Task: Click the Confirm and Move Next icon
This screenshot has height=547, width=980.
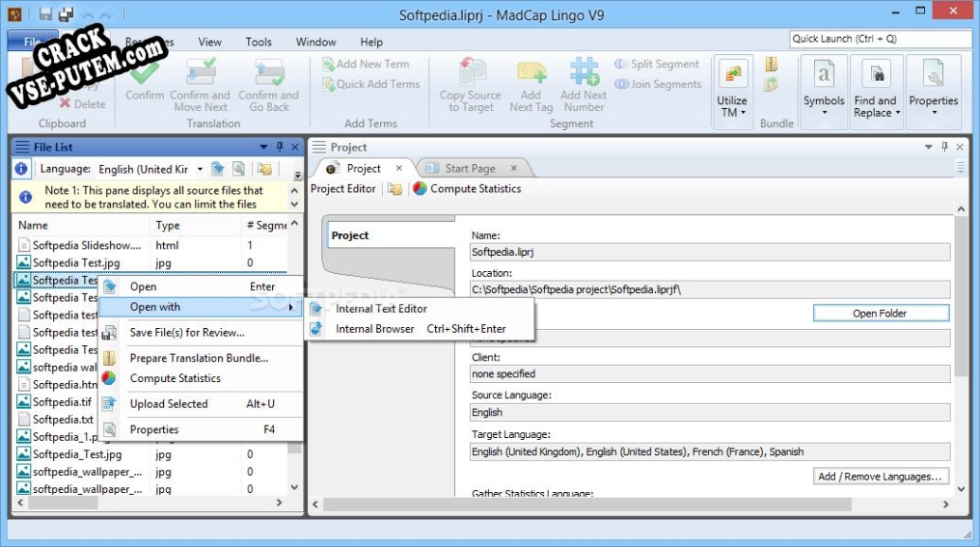Action: (201, 73)
